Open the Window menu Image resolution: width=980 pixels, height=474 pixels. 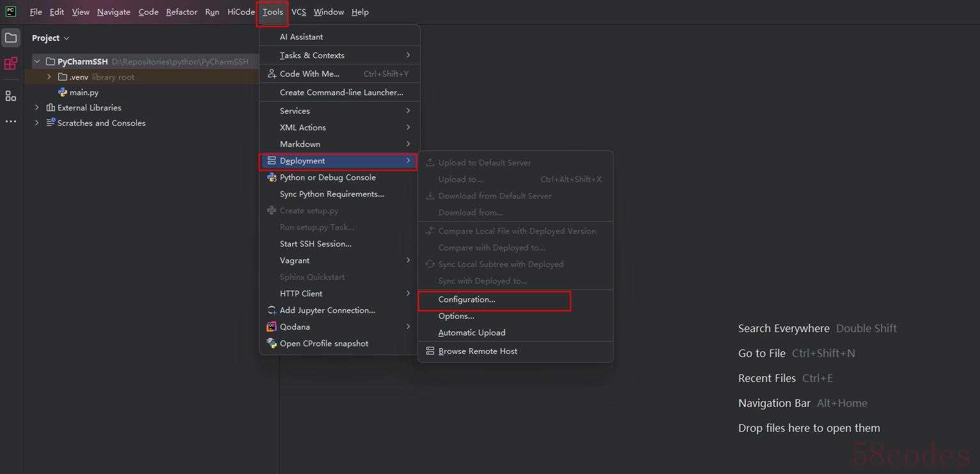[329, 12]
